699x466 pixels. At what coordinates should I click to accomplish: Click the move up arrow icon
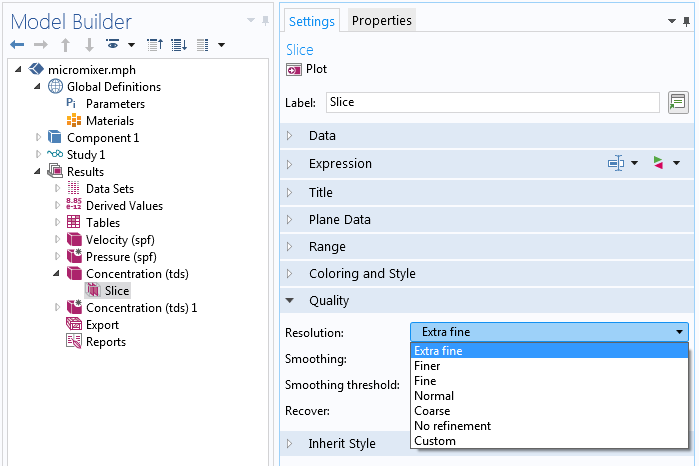[x=66, y=45]
